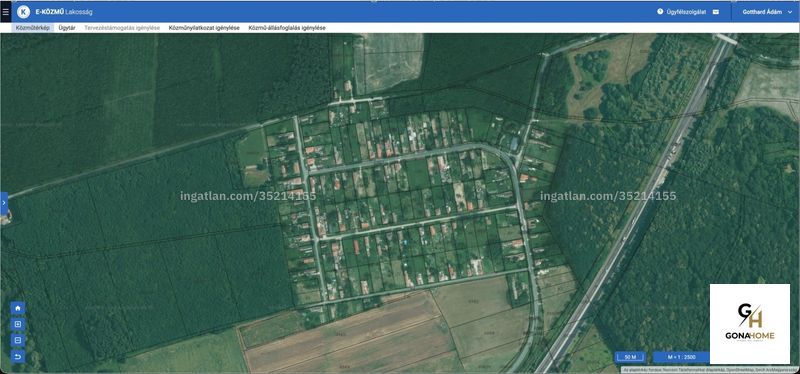Image resolution: width=800 pixels, height=374 pixels.
Task: Open Közműnyilatkozat igénylése menu item
Action: tap(204, 28)
